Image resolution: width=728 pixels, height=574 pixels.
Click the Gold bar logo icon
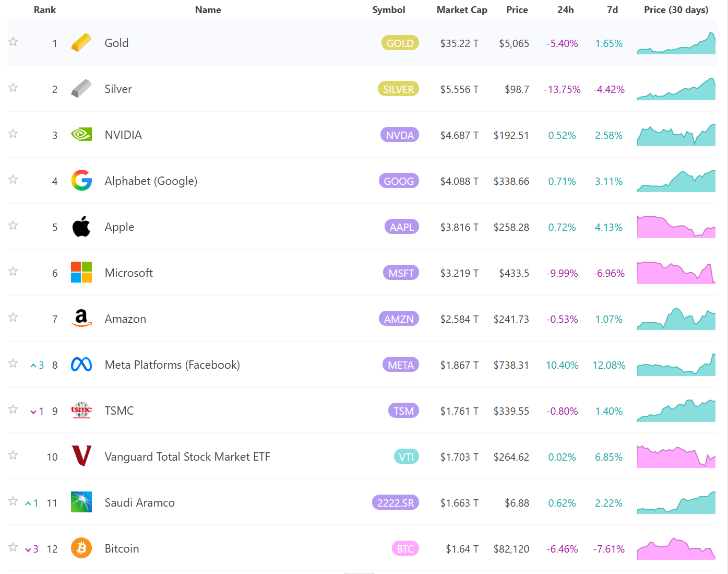pyautogui.click(x=81, y=43)
